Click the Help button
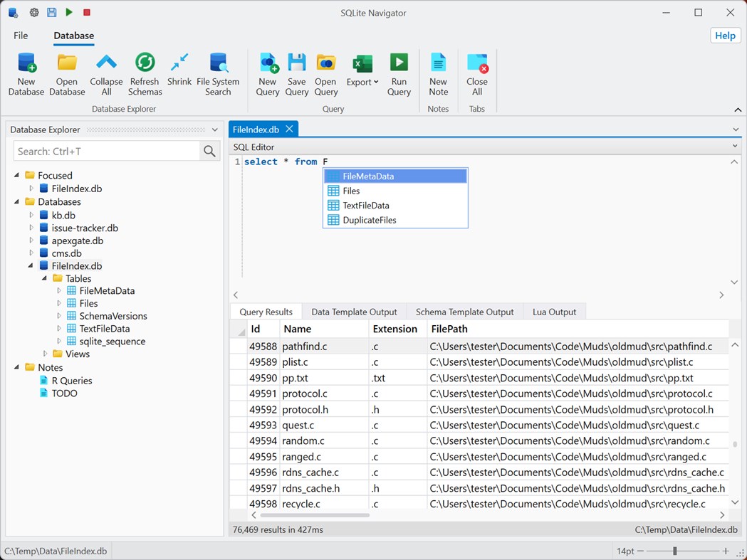 coord(725,36)
